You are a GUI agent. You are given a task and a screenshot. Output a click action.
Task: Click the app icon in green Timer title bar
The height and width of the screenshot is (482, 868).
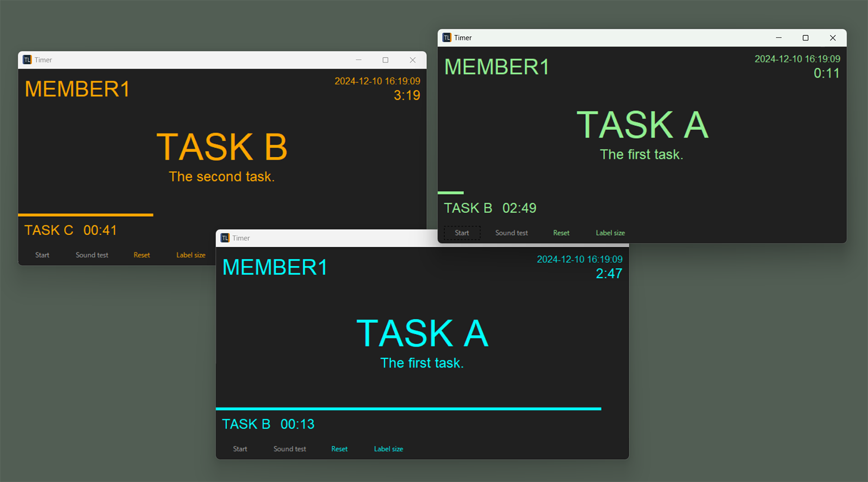pos(447,37)
